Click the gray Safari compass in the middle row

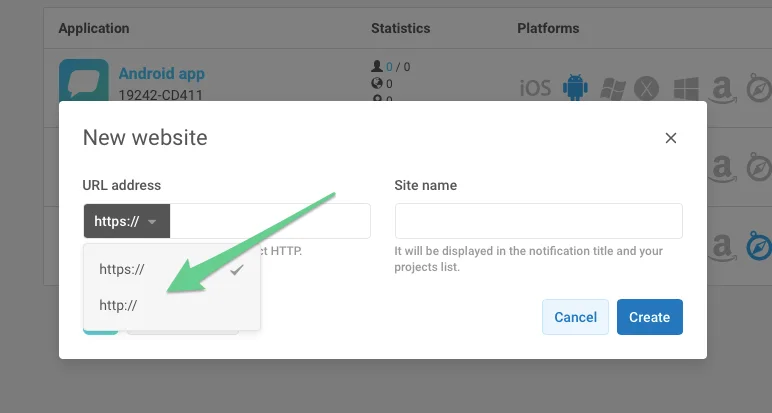pyautogui.click(x=757, y=167)
